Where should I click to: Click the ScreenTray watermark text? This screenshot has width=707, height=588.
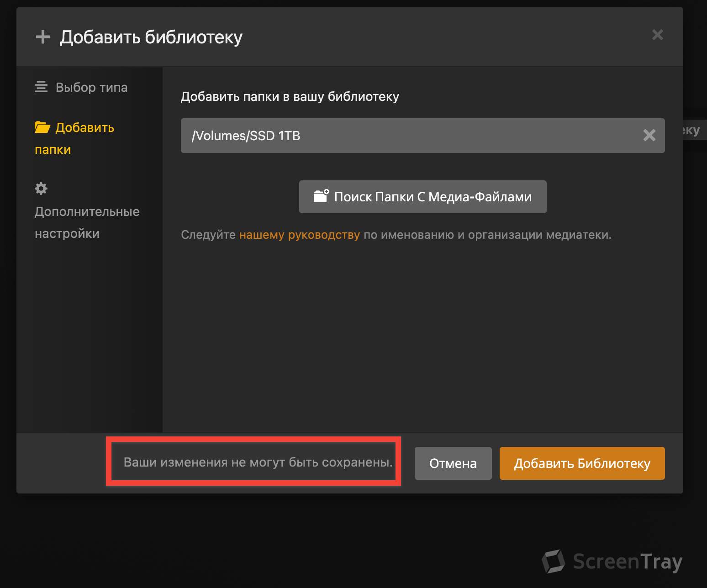(x=627, y=562)
